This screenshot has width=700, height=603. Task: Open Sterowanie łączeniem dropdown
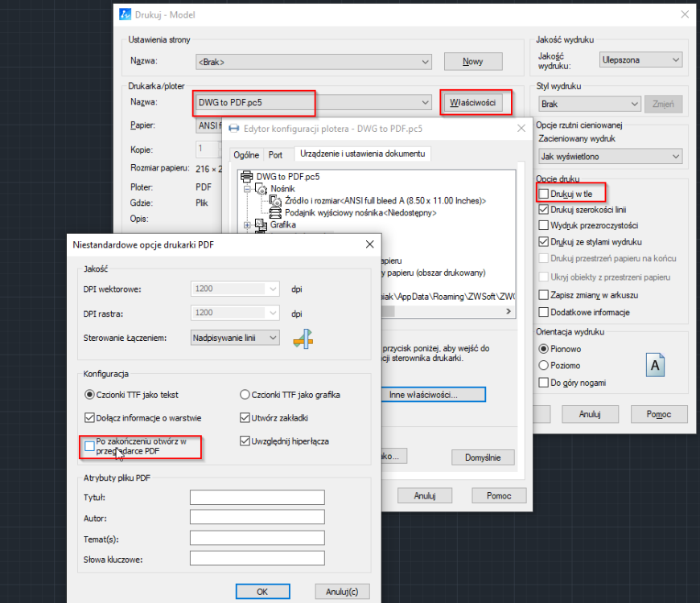click(x=235, y=338)
